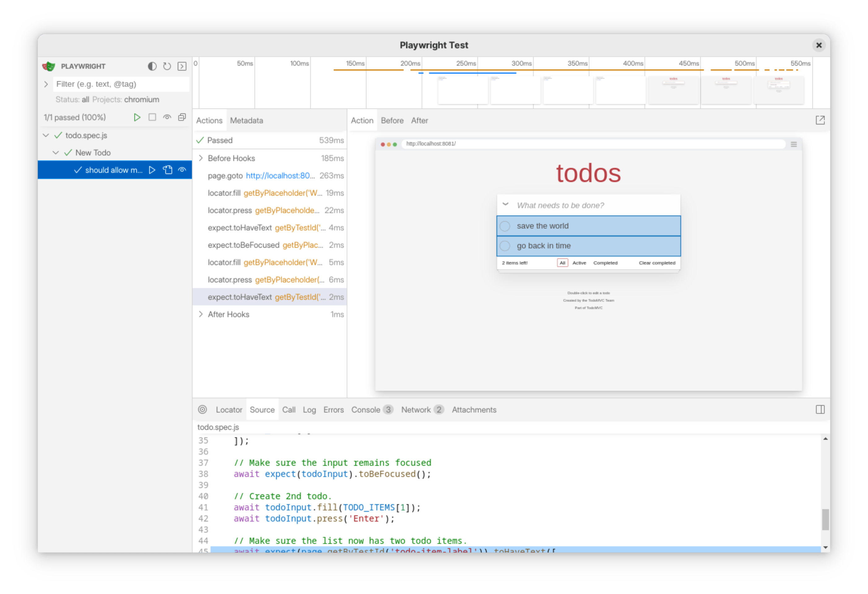Toggle the output terminal icon
Image resolution: width=868 pixels, height=594 pixels.
point(182,66)
